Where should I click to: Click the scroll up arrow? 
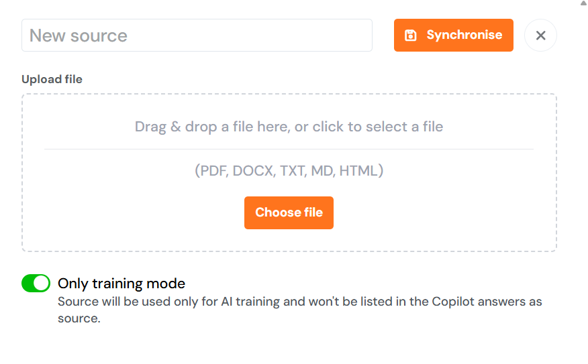(582, 3)
